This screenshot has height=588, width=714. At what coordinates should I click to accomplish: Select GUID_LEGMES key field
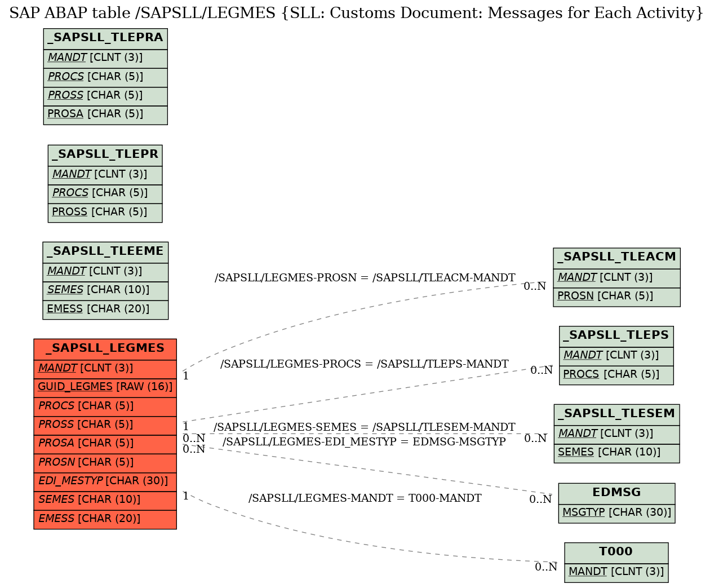[x=105, y=388]
